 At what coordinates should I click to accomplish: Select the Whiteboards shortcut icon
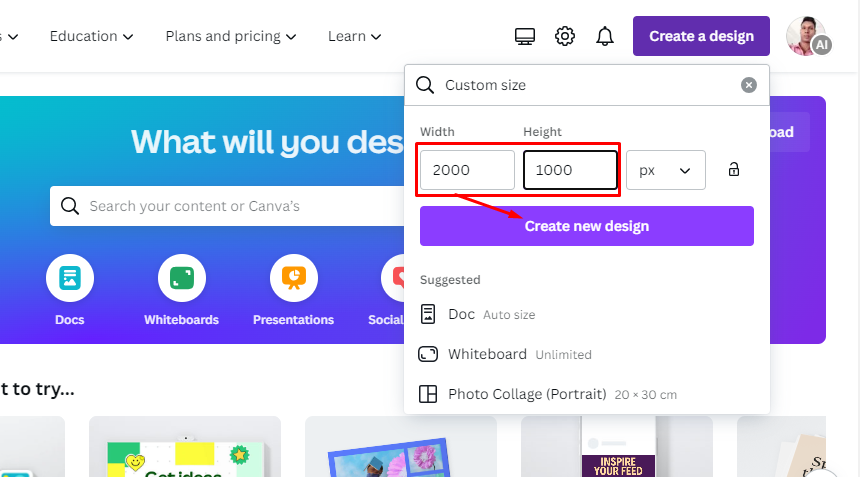click(181, 279)
